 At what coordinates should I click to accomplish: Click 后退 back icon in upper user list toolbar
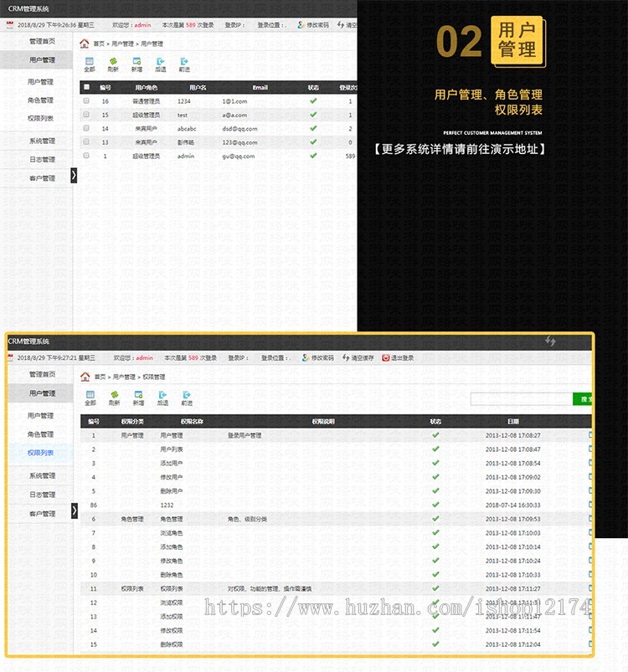pos(160,62)
